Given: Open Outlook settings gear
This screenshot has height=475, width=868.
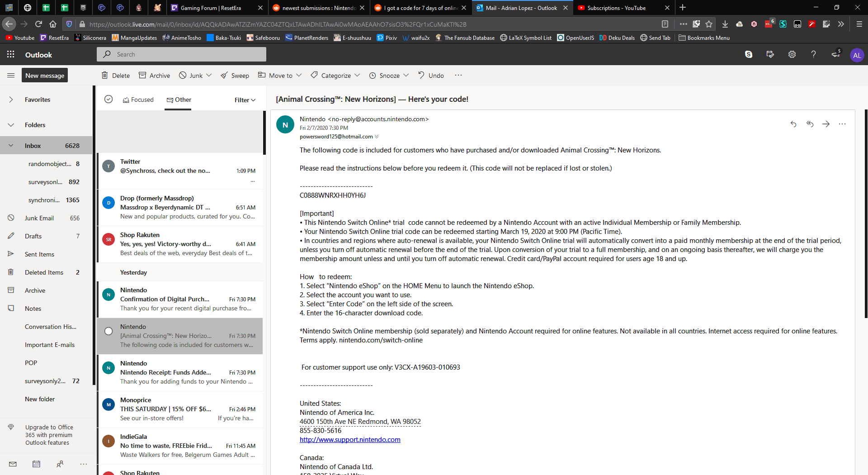Looking at the screenshot, I should click(x=792, y=54).
